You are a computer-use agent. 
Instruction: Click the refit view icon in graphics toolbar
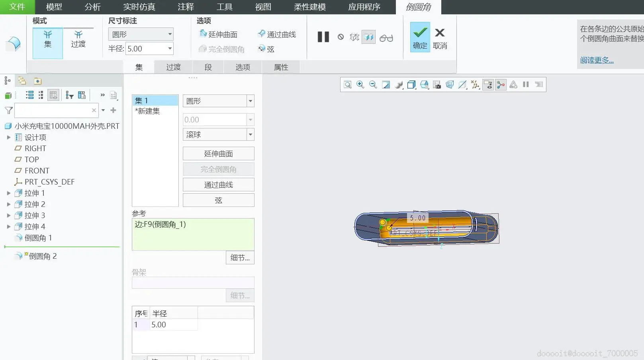pyautogui.click(x=348, y=85)
